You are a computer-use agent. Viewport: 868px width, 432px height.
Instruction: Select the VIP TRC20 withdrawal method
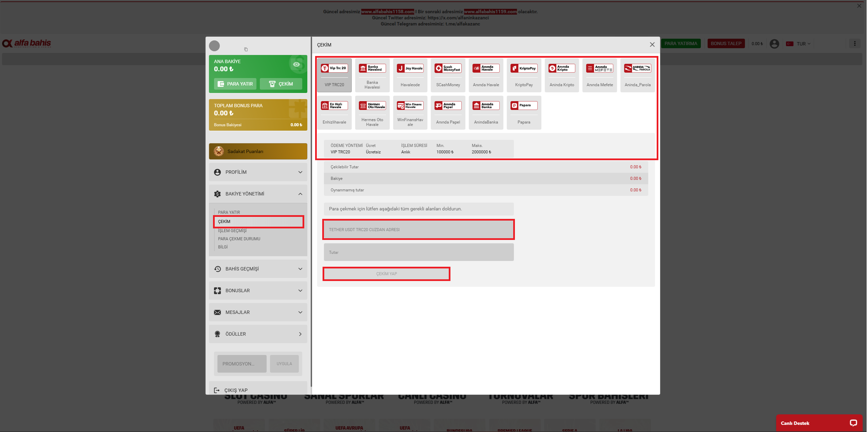(334, 75)
